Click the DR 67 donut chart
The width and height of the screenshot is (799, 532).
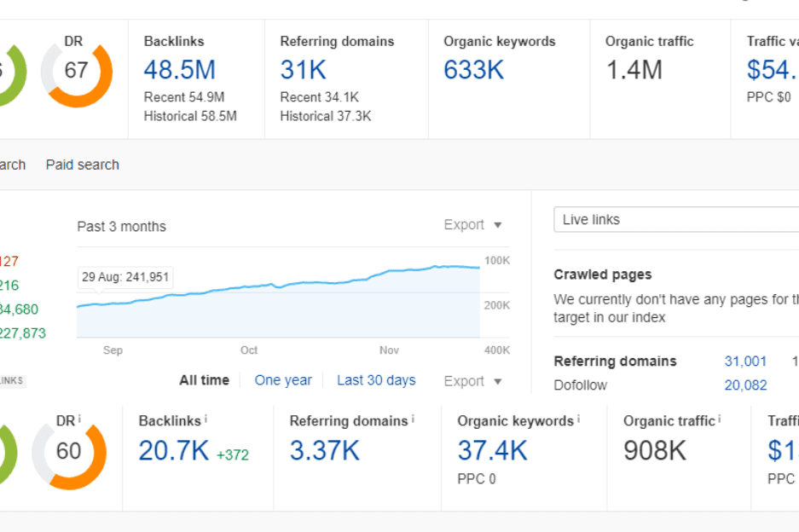(76, 71)
